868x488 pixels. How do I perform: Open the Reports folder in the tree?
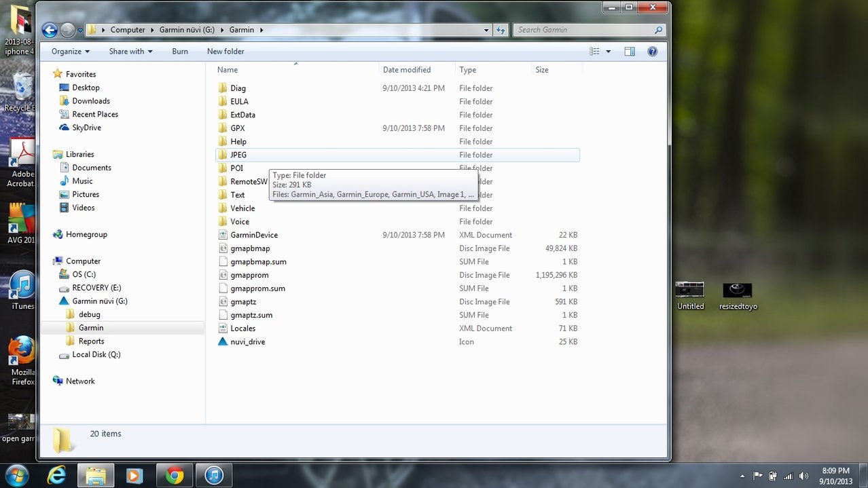[91, 341]
